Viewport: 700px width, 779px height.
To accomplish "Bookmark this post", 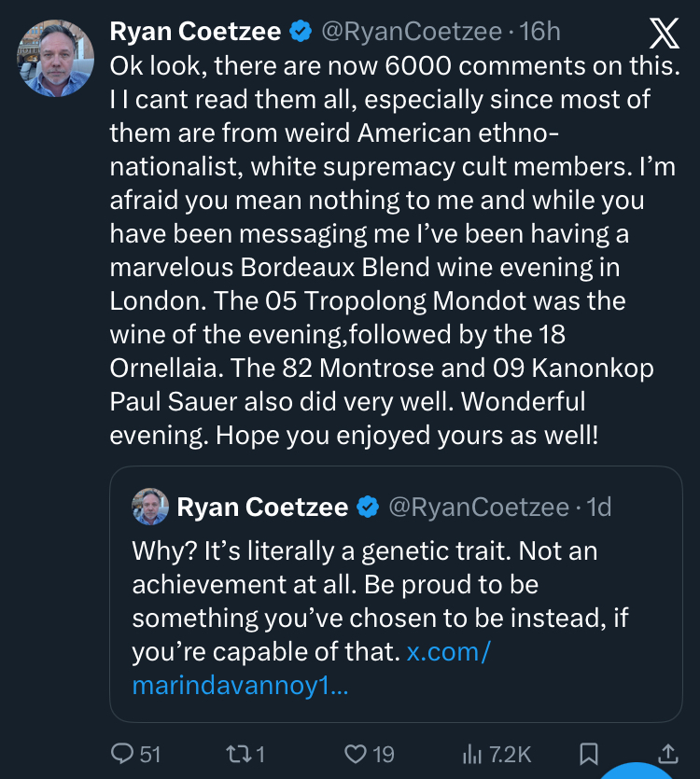I will (589, 753).
